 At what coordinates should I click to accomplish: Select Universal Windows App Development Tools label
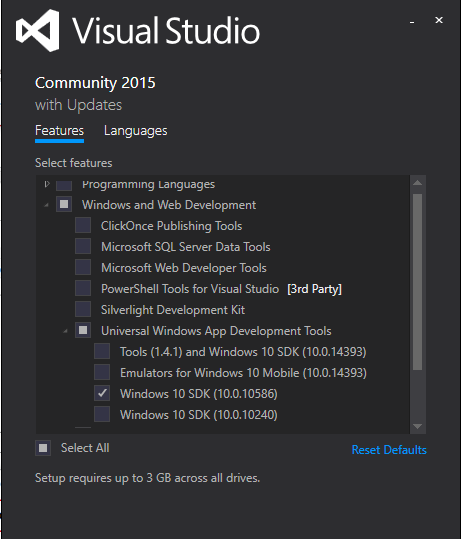click(x=216, y=331)
